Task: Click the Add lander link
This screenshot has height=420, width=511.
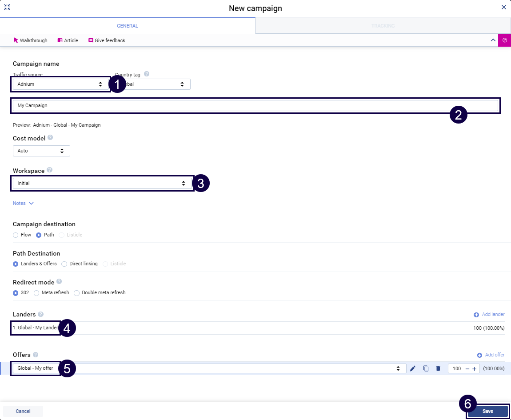Action: 489,314
